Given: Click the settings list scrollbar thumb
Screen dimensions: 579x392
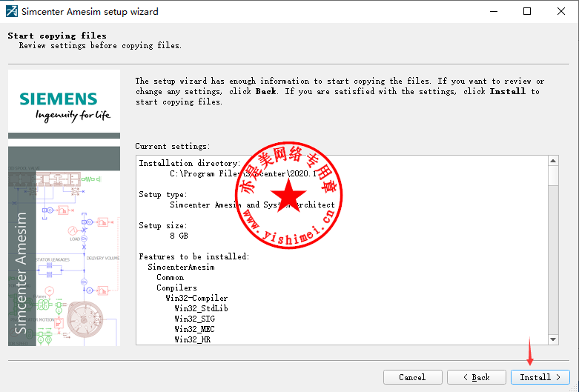Looking at the screenshot, I should (553, 176).
